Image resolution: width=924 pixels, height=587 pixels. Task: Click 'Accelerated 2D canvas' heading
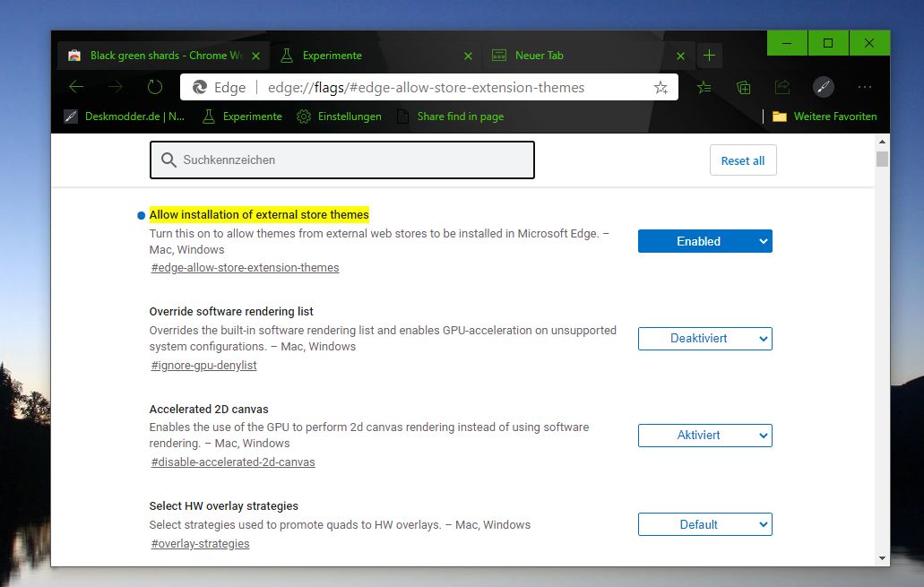click(209, 409)
